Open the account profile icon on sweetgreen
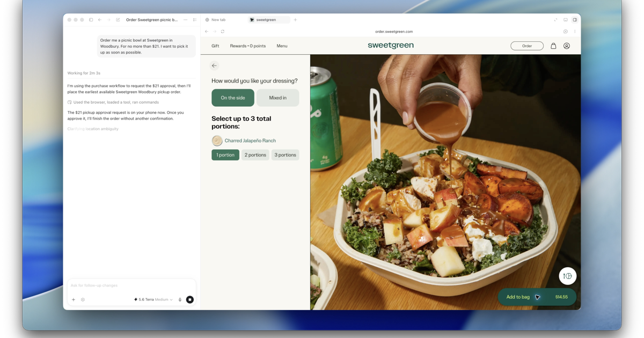The width and height of the screenshot is (644, 338). (567, 46)
